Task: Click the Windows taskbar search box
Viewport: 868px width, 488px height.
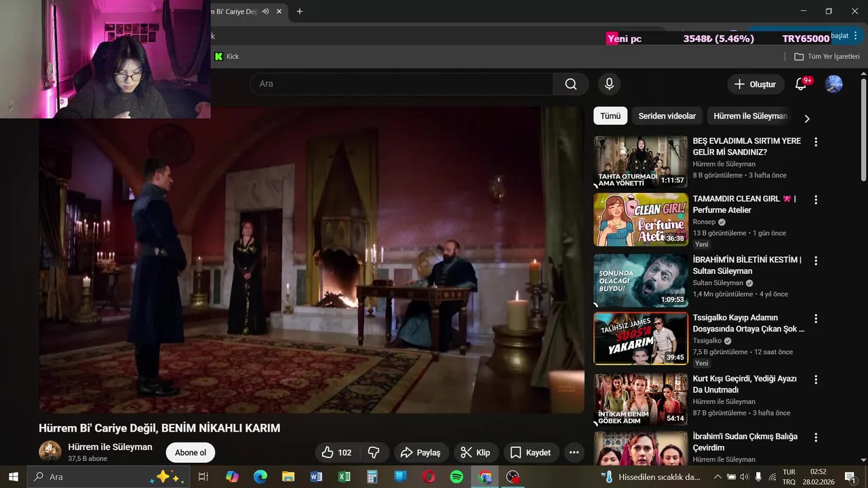Action: coord(107,476)
